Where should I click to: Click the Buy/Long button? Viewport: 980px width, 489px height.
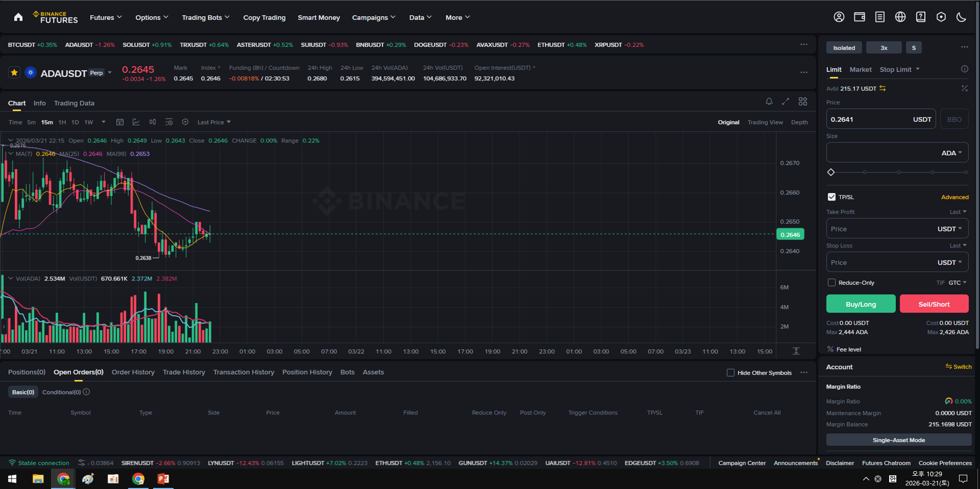pos(861,304)
